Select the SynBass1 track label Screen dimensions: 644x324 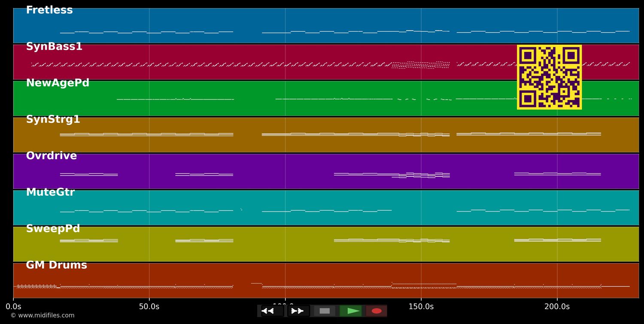coord(54,46)
